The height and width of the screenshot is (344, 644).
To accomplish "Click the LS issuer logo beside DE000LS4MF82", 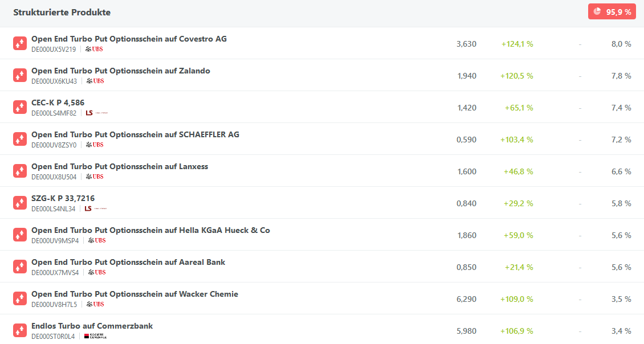I will pos(96,113).
